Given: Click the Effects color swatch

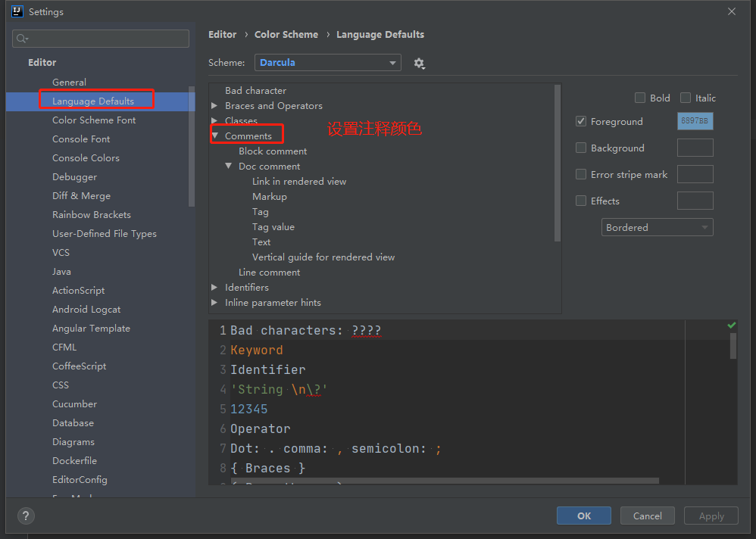Looking at the screenshot, I should tap(695, 201).
